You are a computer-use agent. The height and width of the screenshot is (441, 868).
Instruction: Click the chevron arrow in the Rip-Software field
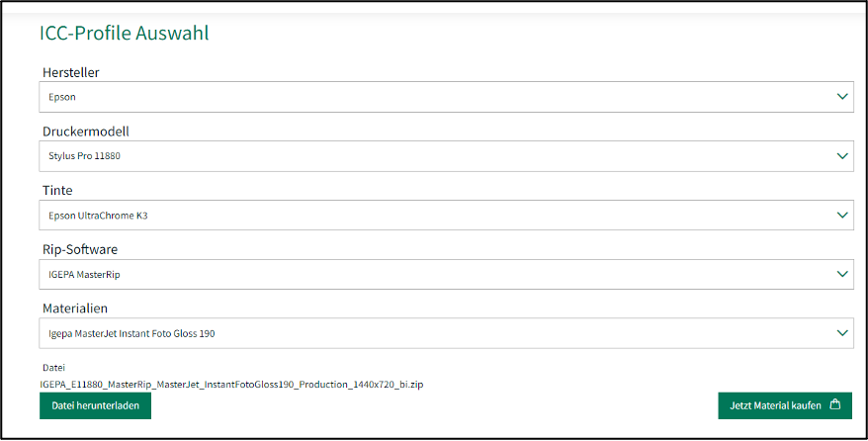tap(842, 274)
